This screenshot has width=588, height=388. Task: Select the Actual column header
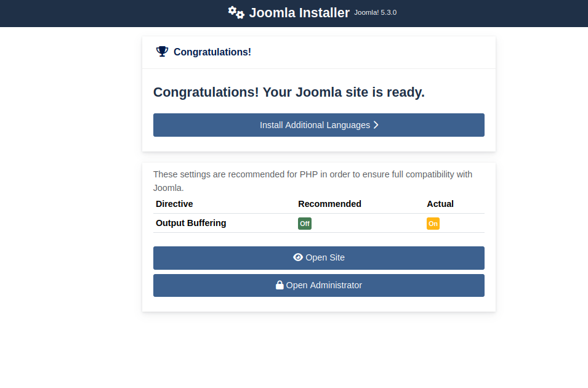(x=440, y=204)
